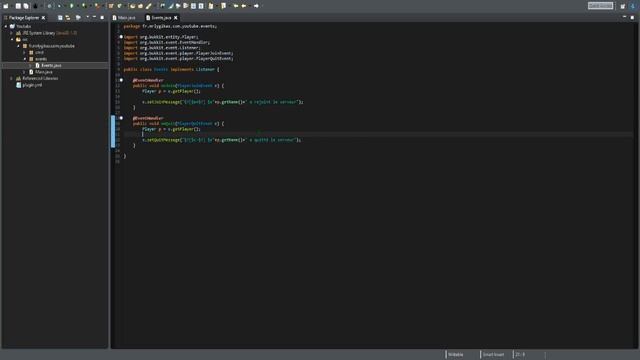The height and width of the screenshot is (360, 640).
Task: Click the New file wizard toolbar icon
Action: [x=6, y=6]
